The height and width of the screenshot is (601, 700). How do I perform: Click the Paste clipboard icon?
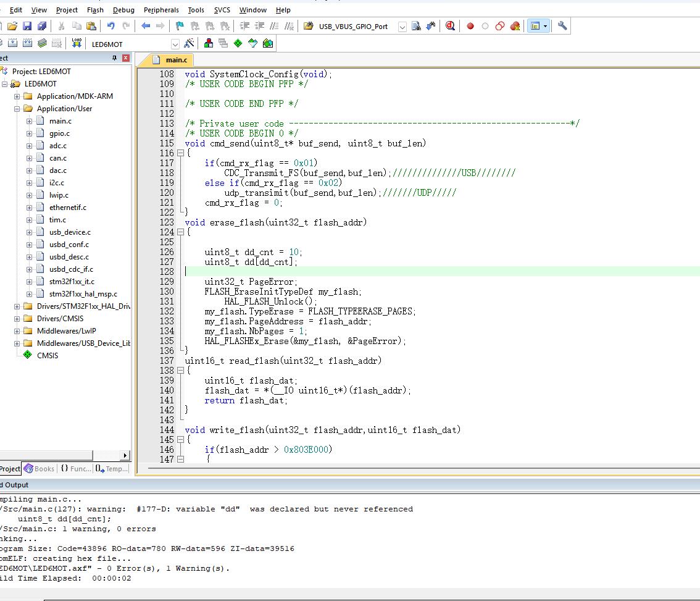91,27
